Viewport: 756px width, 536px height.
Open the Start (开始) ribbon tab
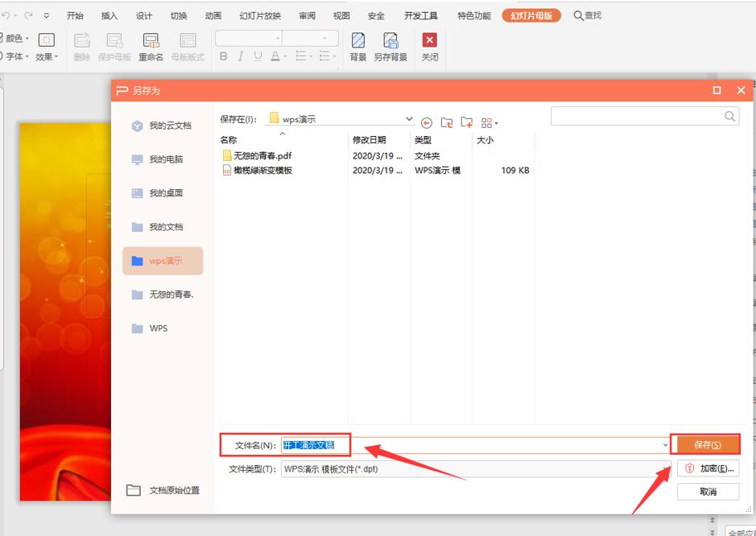coord(75,15)
